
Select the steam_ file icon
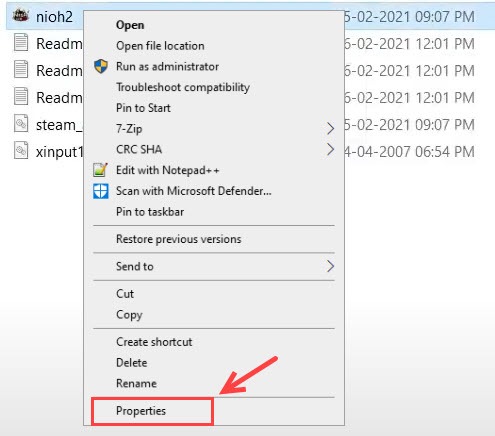coord(21,124)
